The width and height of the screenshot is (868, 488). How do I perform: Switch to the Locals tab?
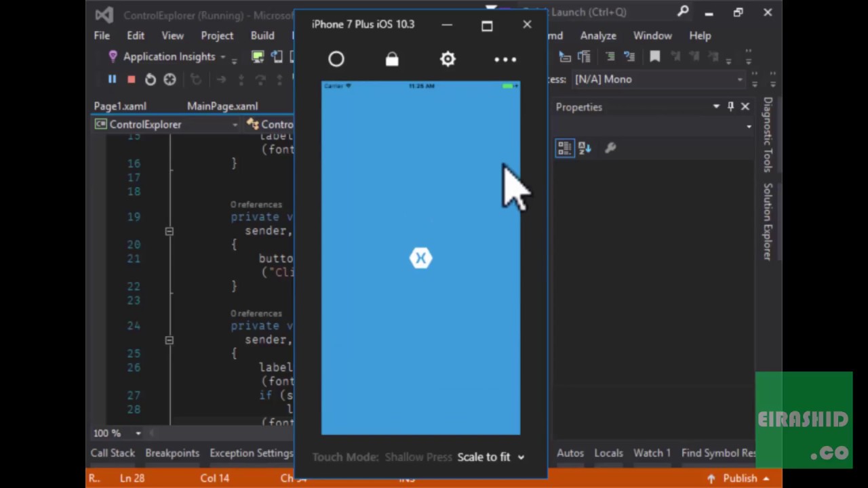(x=608, y=453)
